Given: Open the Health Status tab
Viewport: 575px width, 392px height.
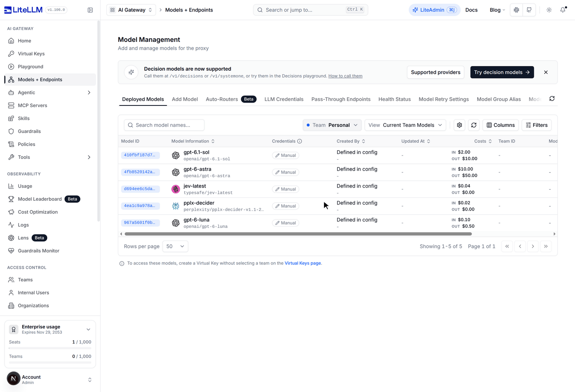Looking at the screenshot, I should tap(395, 99).
